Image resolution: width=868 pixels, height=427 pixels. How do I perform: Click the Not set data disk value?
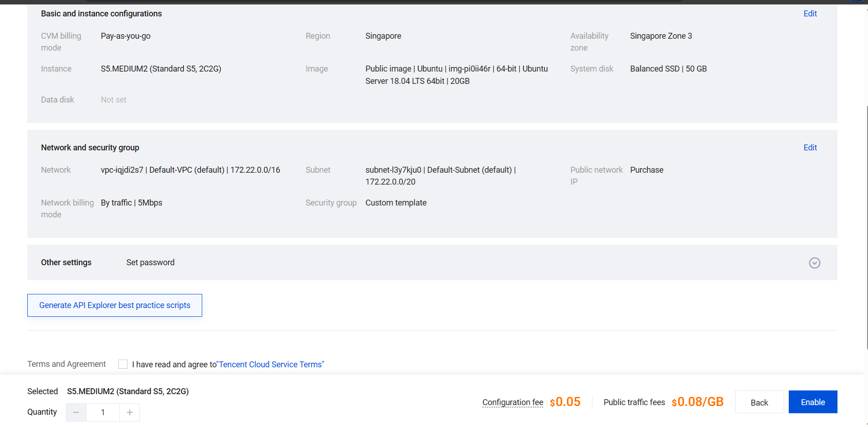pos(113,100)
